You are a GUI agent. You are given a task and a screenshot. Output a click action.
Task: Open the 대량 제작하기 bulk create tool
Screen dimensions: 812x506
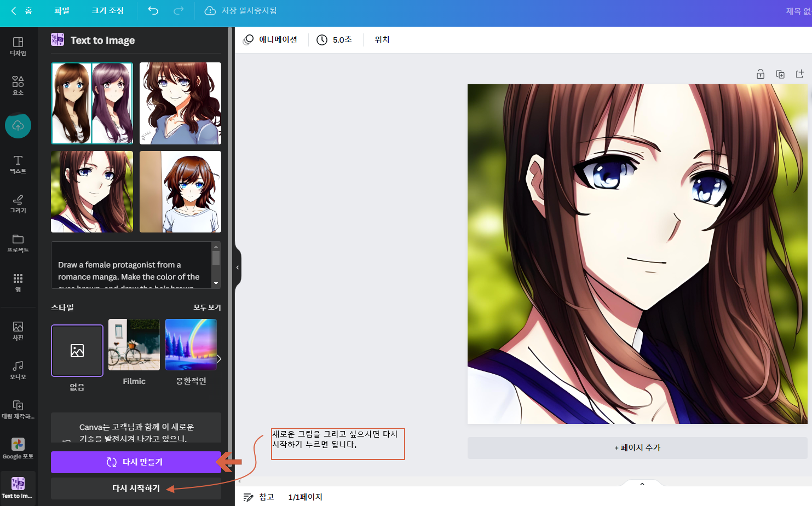tap(18, 410)
